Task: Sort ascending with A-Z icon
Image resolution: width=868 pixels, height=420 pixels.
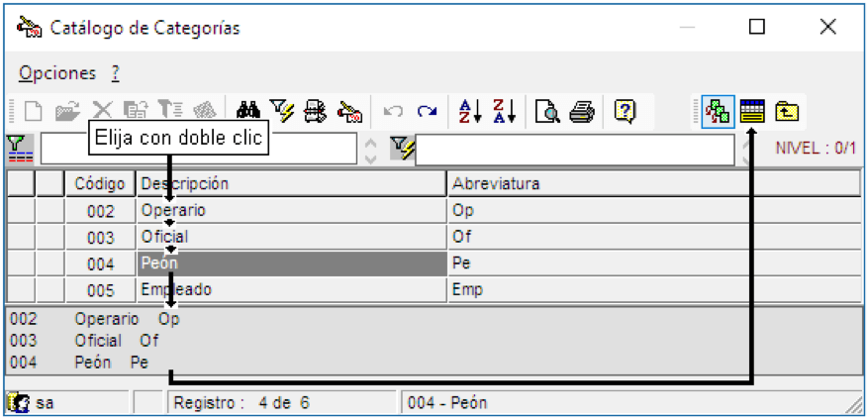Action: pyautogui.click(x=471, y=111)
